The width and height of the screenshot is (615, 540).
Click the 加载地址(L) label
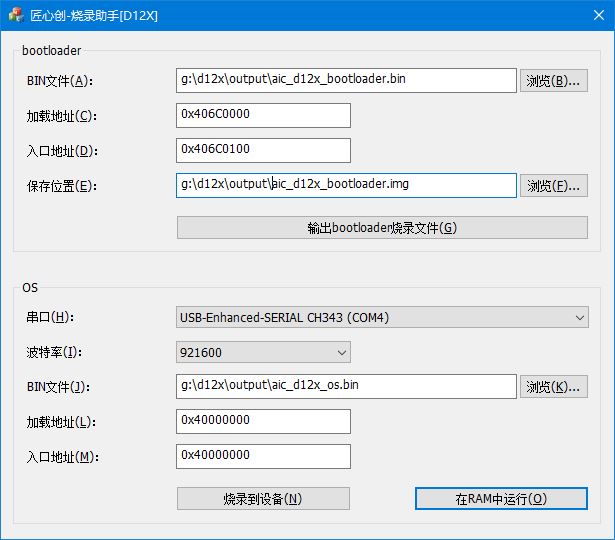pyautogui.click(x=61, y=422)
